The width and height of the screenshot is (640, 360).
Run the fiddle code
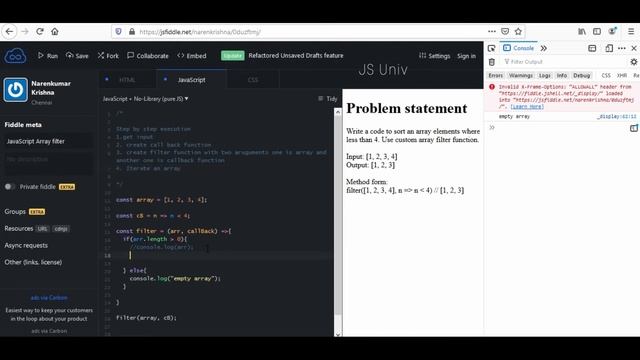tap(48, 56)
